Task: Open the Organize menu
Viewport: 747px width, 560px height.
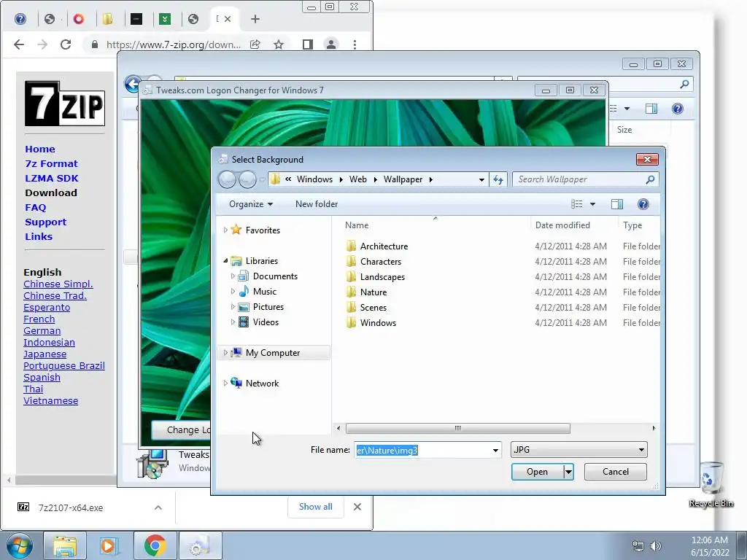Action: click(251, 204)
